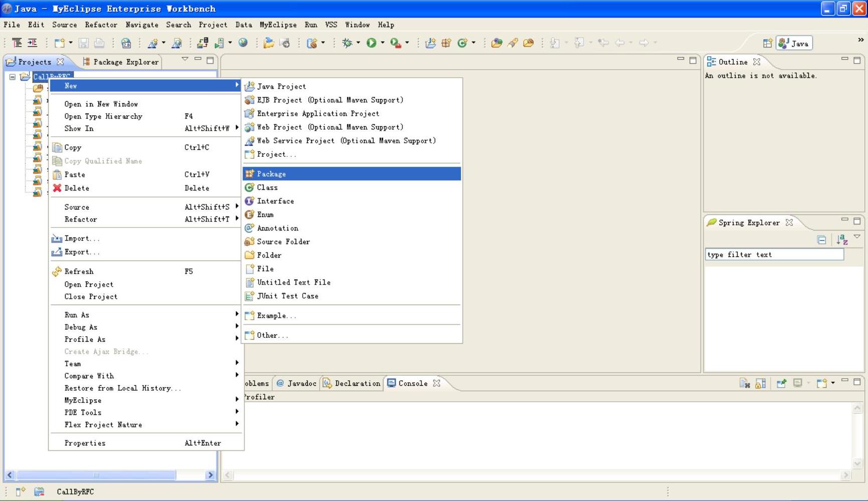Open the Projects view menu triangle
868x501 pixels.
tap(185, 60)
